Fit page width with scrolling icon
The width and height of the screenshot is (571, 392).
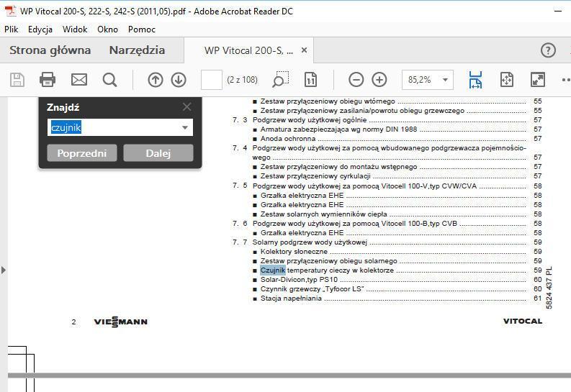pos(475,80)
